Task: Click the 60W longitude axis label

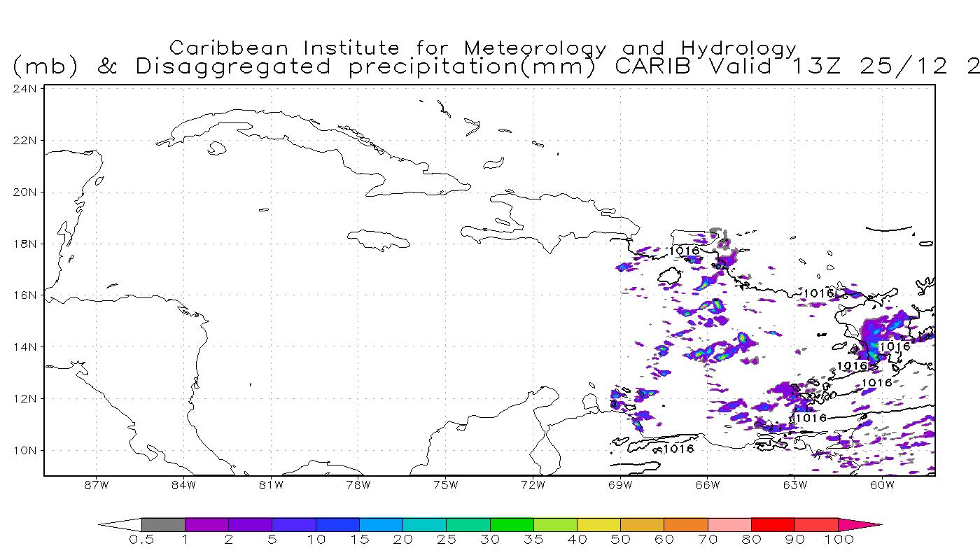Action: click(x=882, y=484)
